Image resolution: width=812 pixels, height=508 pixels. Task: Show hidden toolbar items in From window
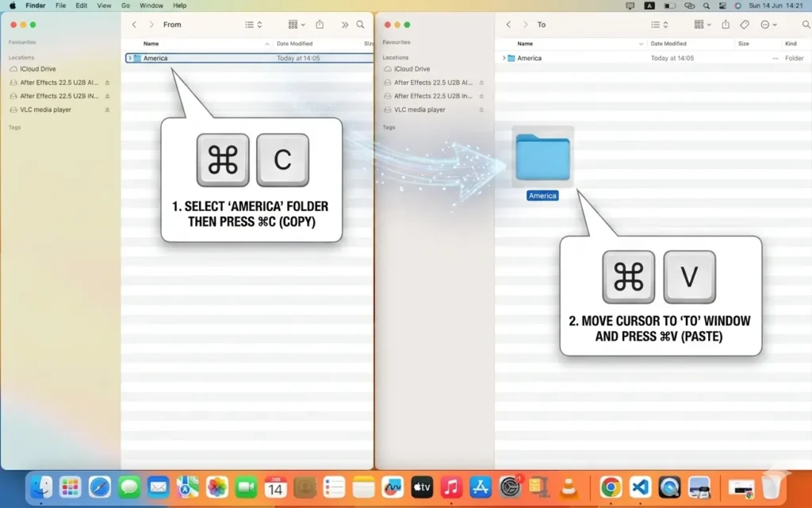[345, 25]
